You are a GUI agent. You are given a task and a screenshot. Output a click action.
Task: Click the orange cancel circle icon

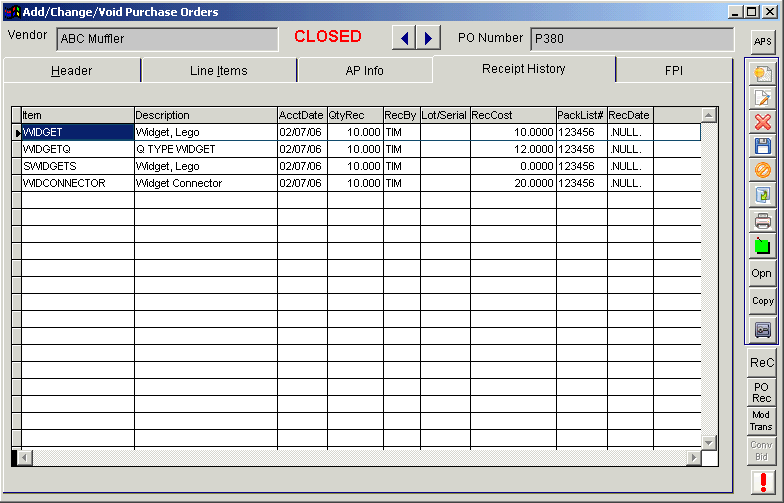point(762,170)
